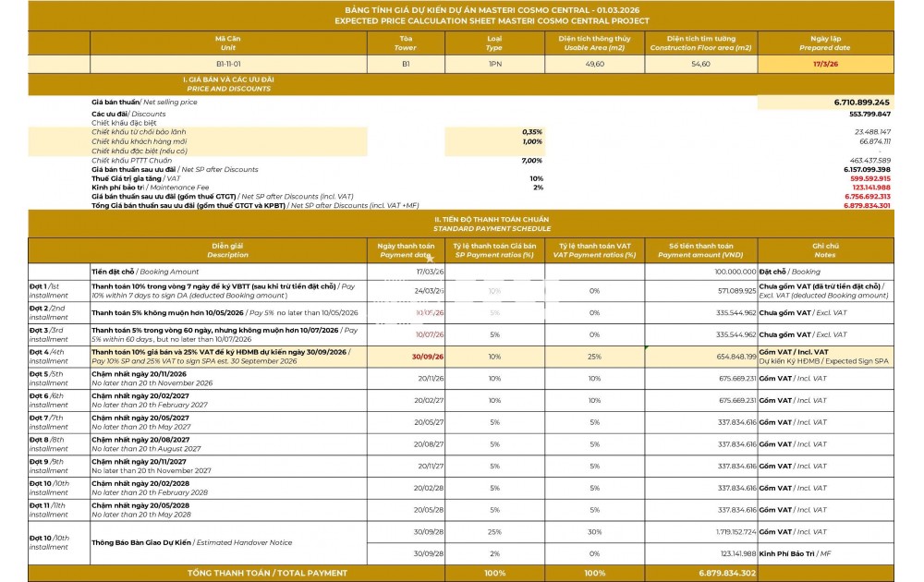The height and width of the screenshot is (582, 924).
Task: Select the unit code cell B1-11-01
Action: 228,65
